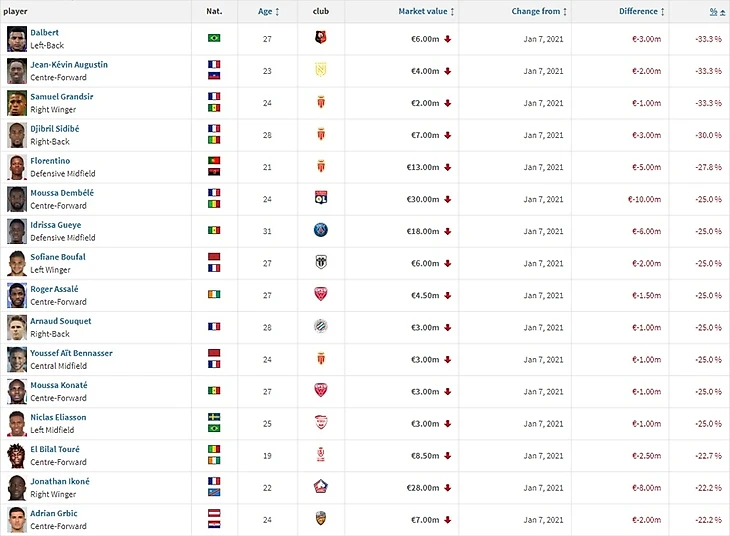Click El Bilal Touré's name link
The height and width of the screenshot is (536, 730).
click(57, 449)
